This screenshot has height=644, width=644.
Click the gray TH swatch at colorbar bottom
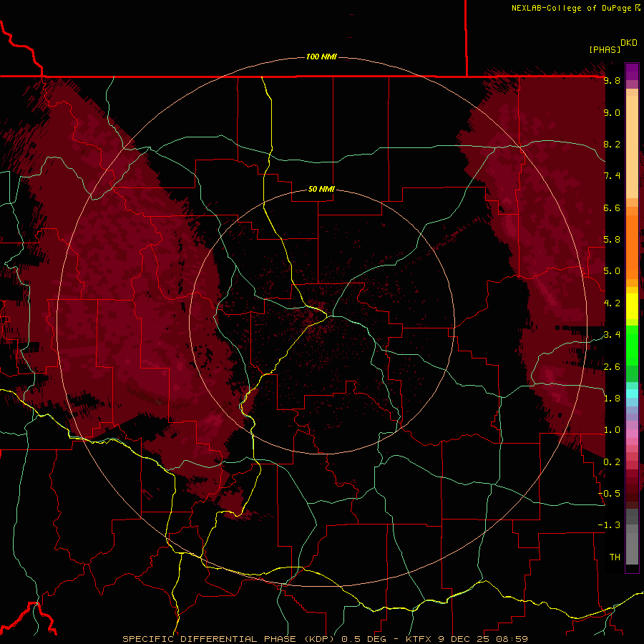click(632, 548)
